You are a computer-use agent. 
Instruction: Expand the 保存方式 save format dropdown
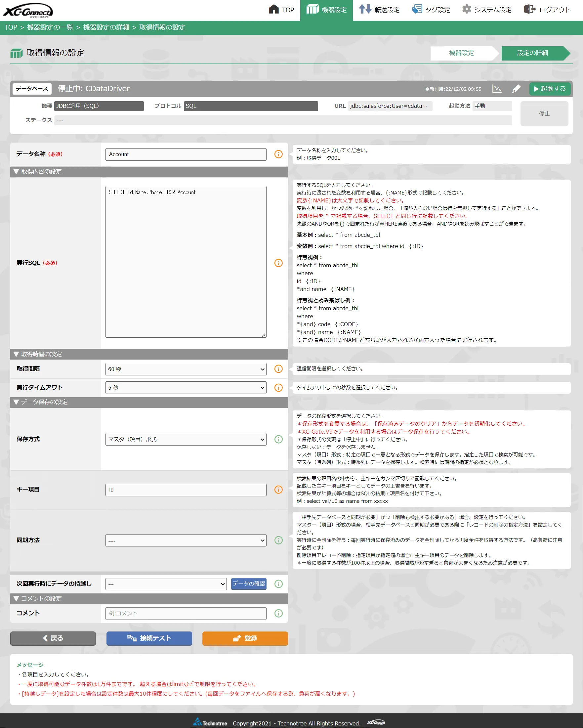click(186, 439)
